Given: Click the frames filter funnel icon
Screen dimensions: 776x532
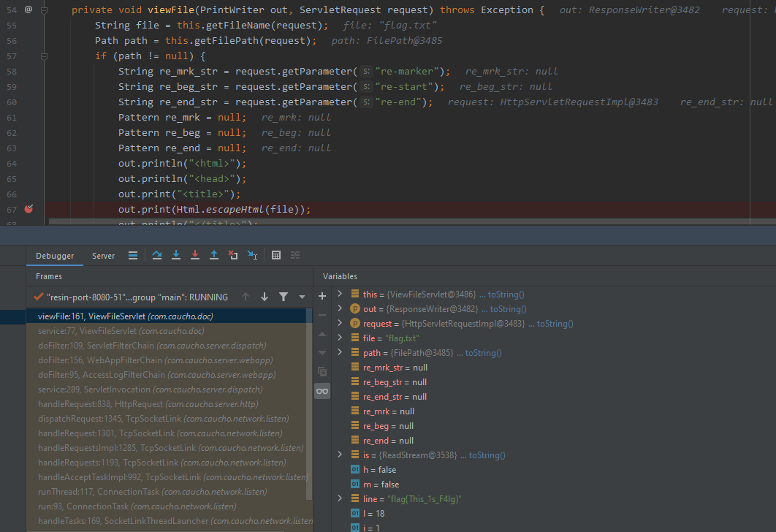Looking at the screenshot, I should click(283, 297).
